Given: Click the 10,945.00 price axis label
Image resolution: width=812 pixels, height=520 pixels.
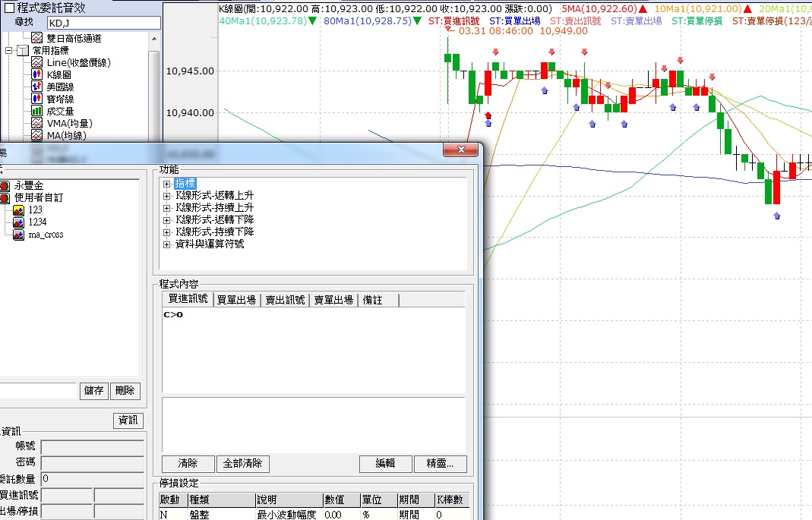Looking at the screenshot, I should tap(190, 71).
